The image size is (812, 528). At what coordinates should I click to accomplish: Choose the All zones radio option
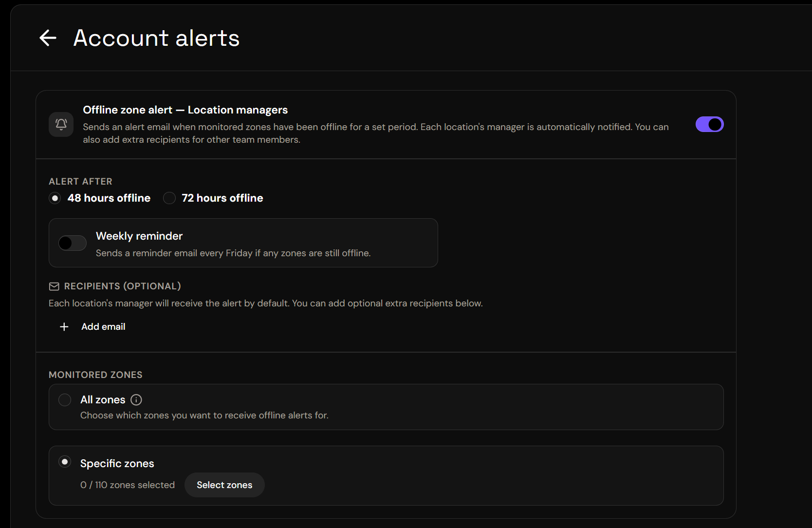65,400
